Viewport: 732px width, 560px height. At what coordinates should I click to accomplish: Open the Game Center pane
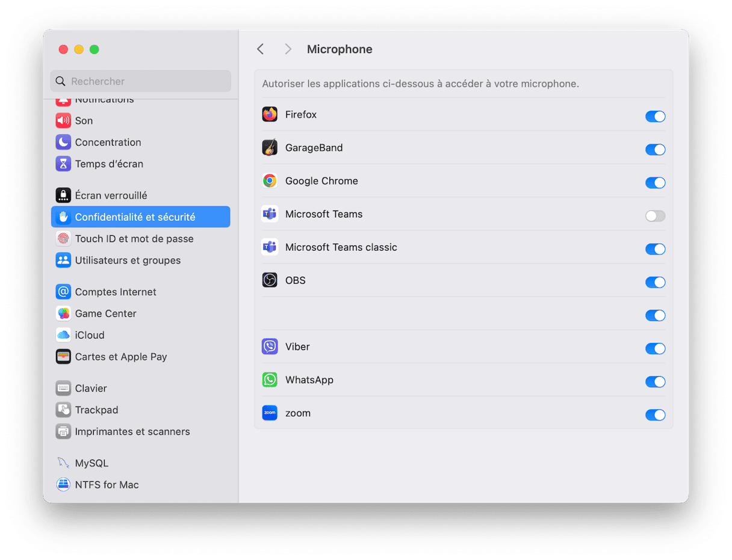[105, 313]
